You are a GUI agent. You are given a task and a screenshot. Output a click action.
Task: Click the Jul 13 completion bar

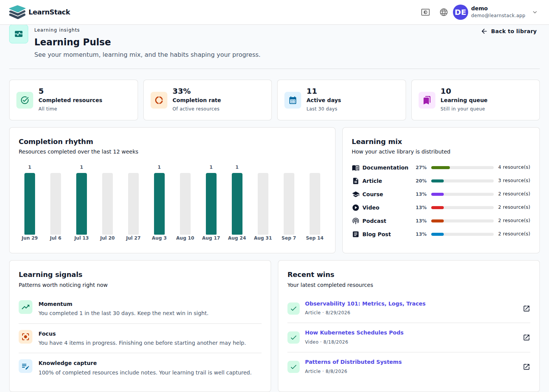click(x=82, y=204)
